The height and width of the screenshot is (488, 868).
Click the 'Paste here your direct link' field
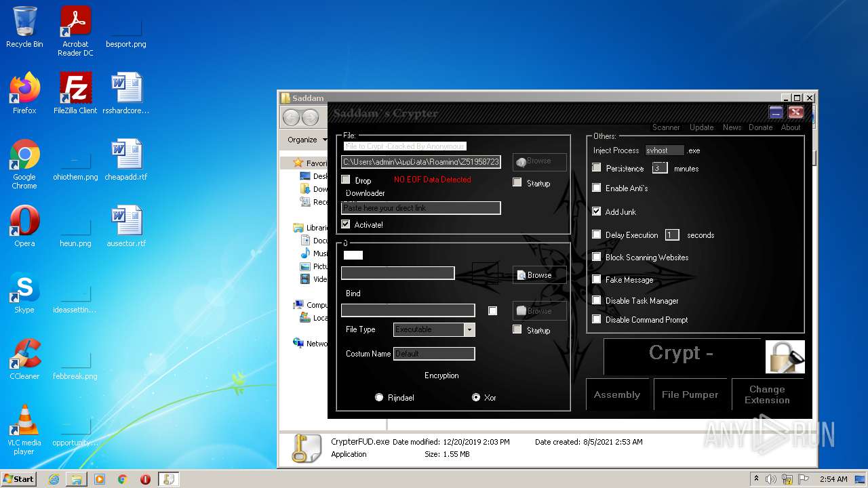point(421,208)
